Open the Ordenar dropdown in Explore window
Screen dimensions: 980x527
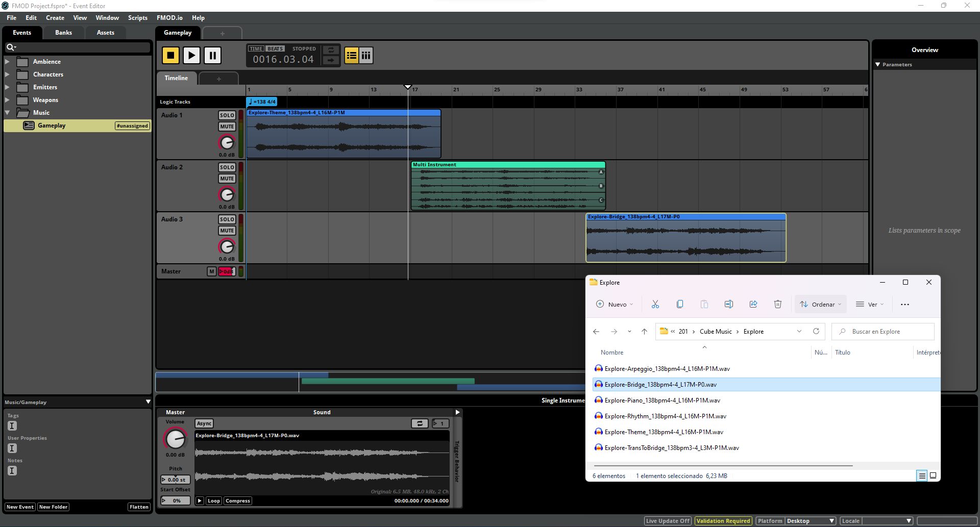click(821, 305)
